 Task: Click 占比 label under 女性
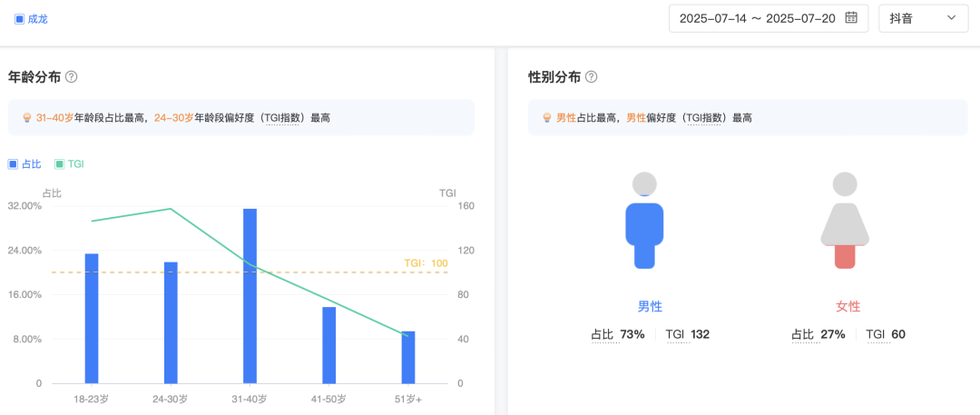tap(802, 335)
